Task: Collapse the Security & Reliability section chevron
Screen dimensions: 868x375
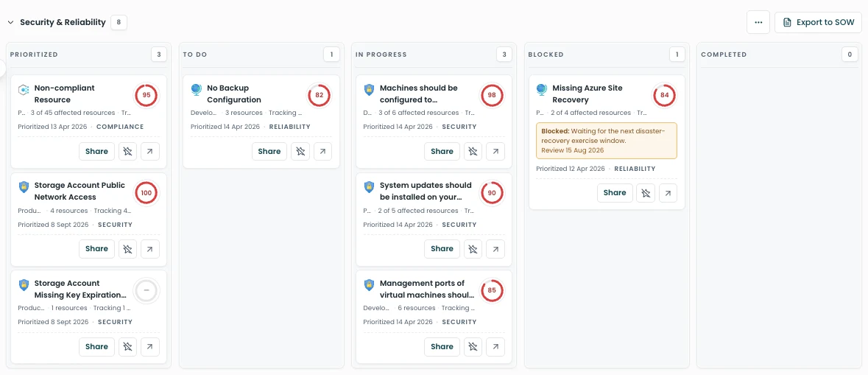Action: [x=10, y=23]
